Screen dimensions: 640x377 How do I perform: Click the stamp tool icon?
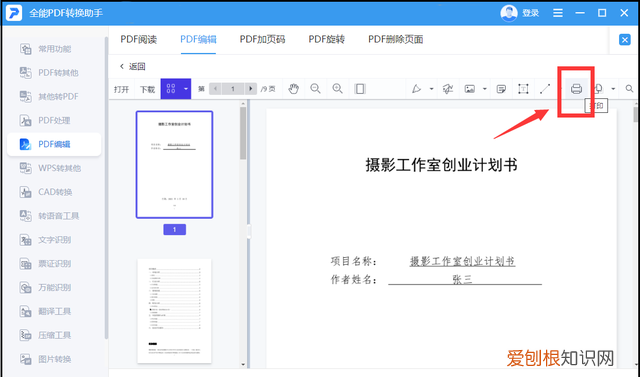[x=599, y=89]
